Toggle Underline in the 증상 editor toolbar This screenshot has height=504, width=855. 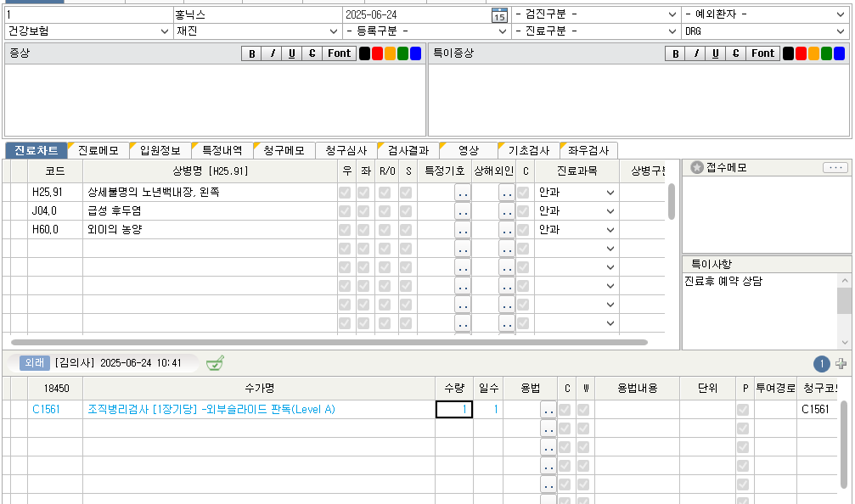click(x=291, y=53)
